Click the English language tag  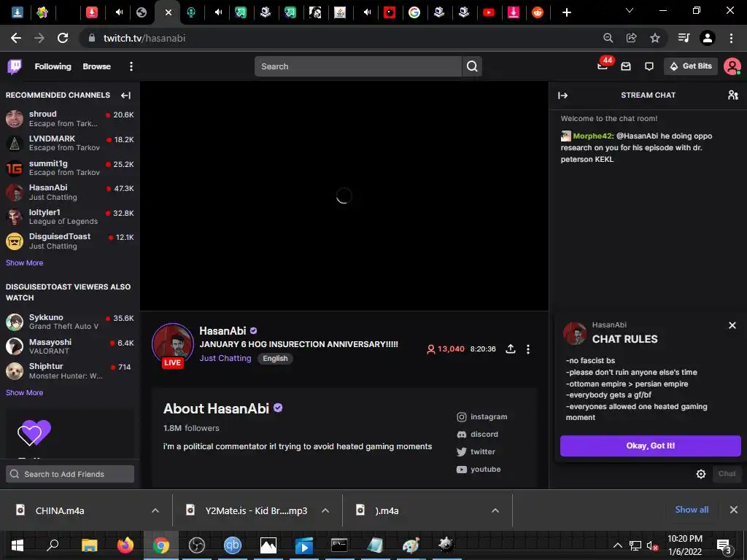[275, 359]
